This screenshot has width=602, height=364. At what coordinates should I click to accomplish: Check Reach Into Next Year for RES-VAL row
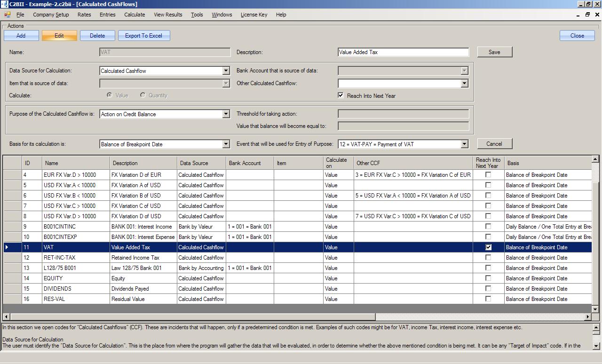click(488, 299)
